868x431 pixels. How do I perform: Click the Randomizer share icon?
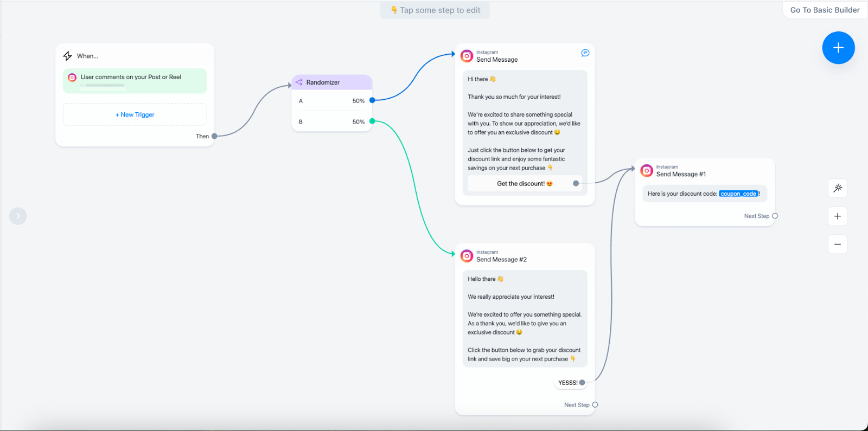point(299,82)
